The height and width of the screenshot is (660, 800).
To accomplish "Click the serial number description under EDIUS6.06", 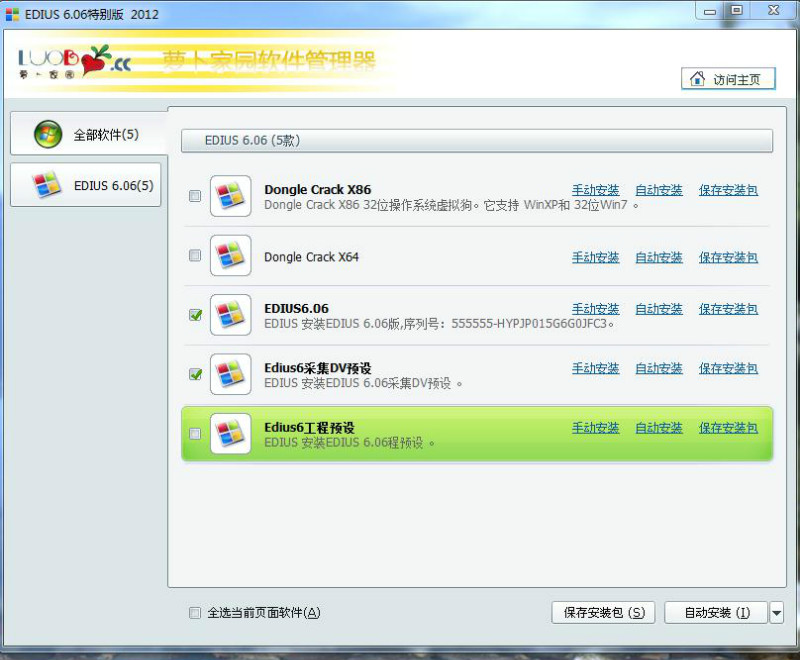I will click(439, 324).
